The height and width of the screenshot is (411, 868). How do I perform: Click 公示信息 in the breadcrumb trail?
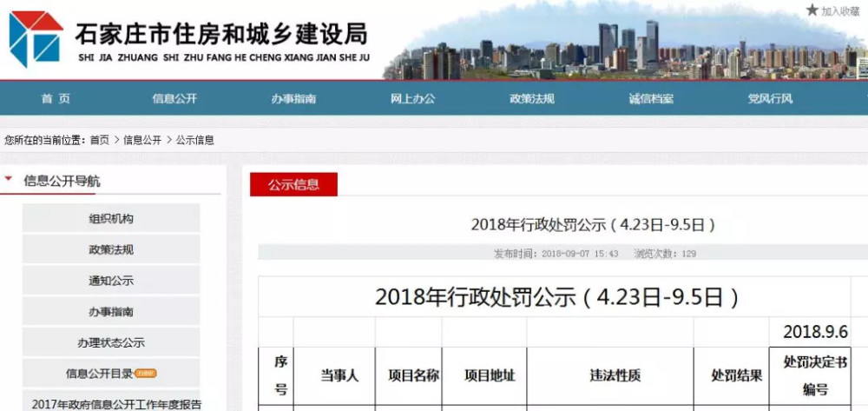pos(194,140)
